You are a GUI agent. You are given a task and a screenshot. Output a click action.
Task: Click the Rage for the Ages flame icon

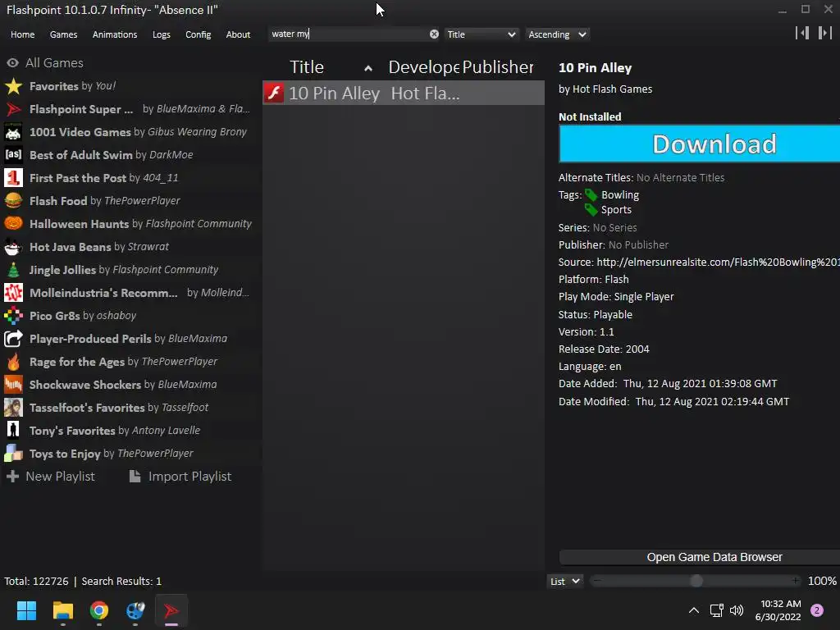point(13,362)
